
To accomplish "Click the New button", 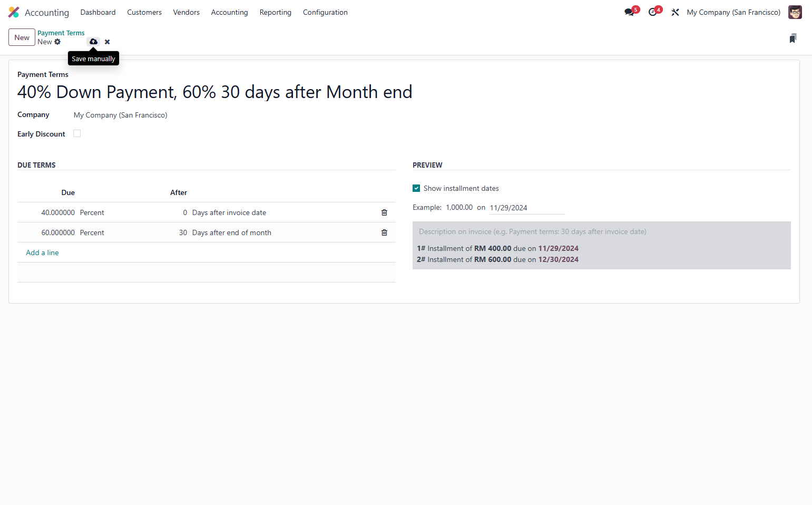I will tap(22, 37).
